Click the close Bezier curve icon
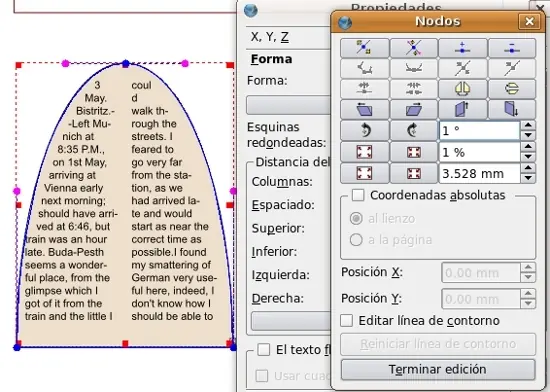Image resolution: width=550 pixels, height=392 pixels. 414,89
